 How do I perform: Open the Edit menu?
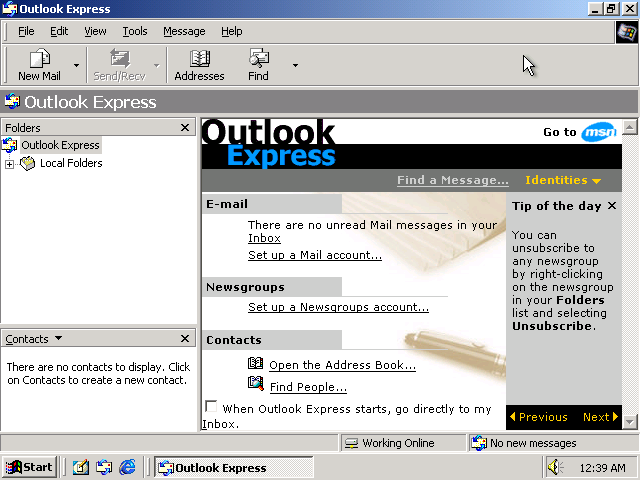click(59, 31)
